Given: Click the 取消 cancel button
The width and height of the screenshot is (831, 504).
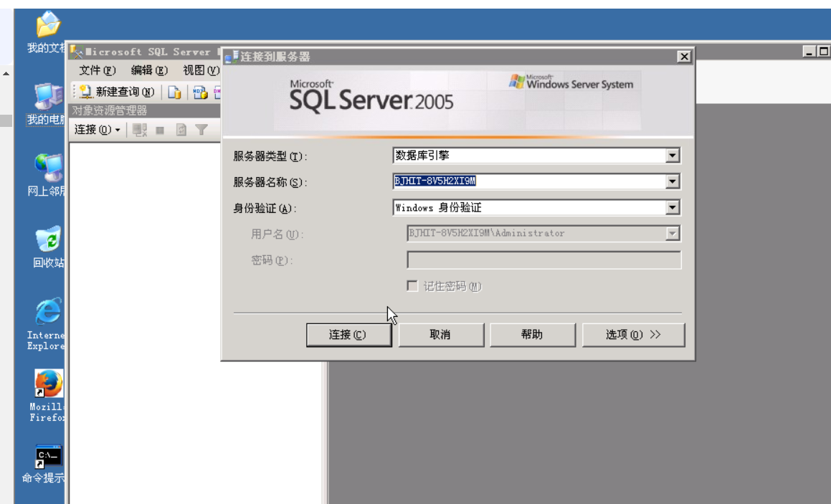Looking at the screenshot, I should [441, 335].
